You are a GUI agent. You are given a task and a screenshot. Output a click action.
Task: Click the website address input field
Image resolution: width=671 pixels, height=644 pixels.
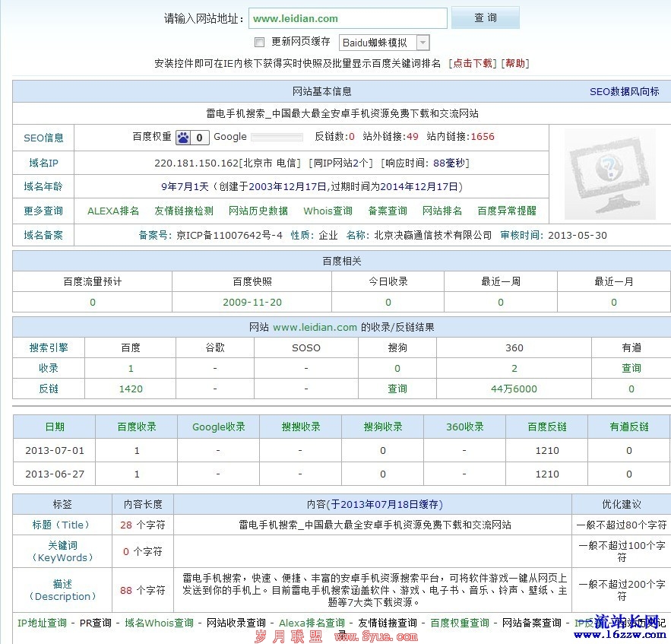347,18
